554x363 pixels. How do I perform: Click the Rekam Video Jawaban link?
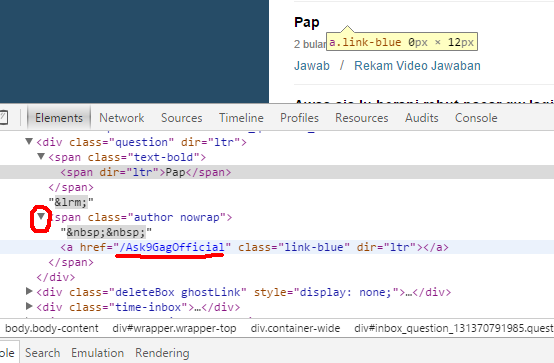click(417, 66)
